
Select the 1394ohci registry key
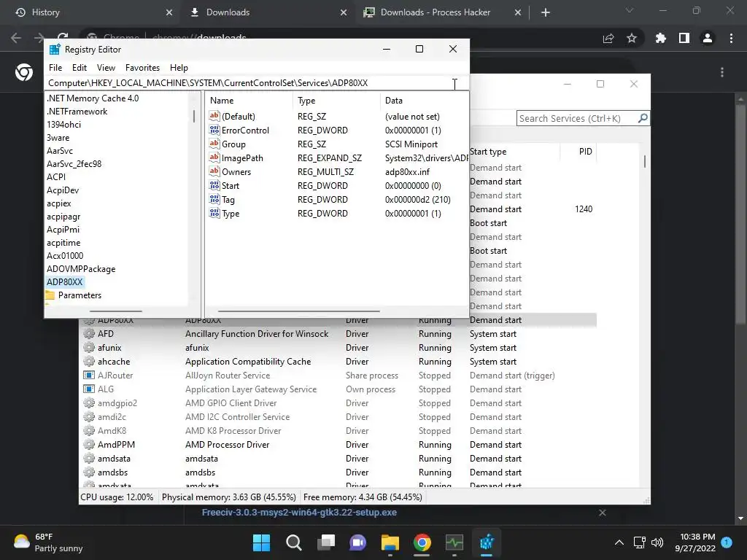64,124
